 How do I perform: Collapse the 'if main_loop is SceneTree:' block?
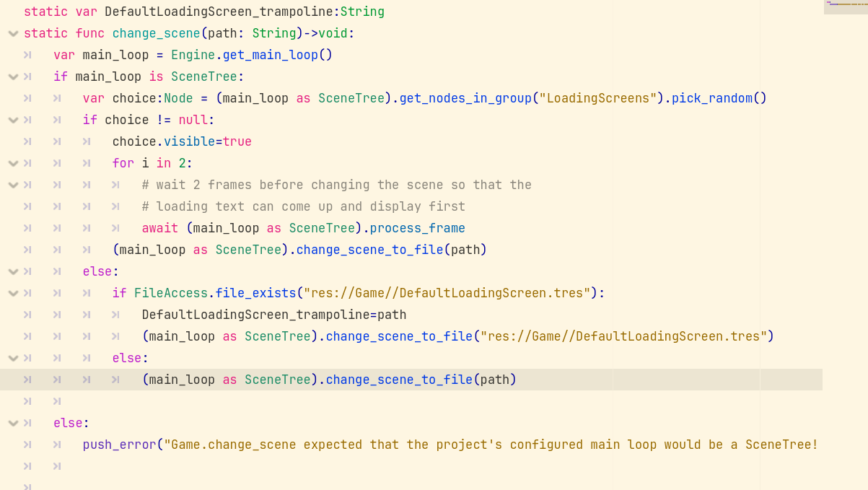[13, 76]
